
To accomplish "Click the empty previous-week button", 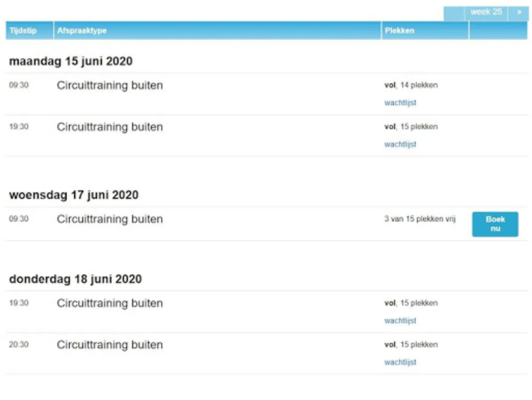I will [454, 13].
